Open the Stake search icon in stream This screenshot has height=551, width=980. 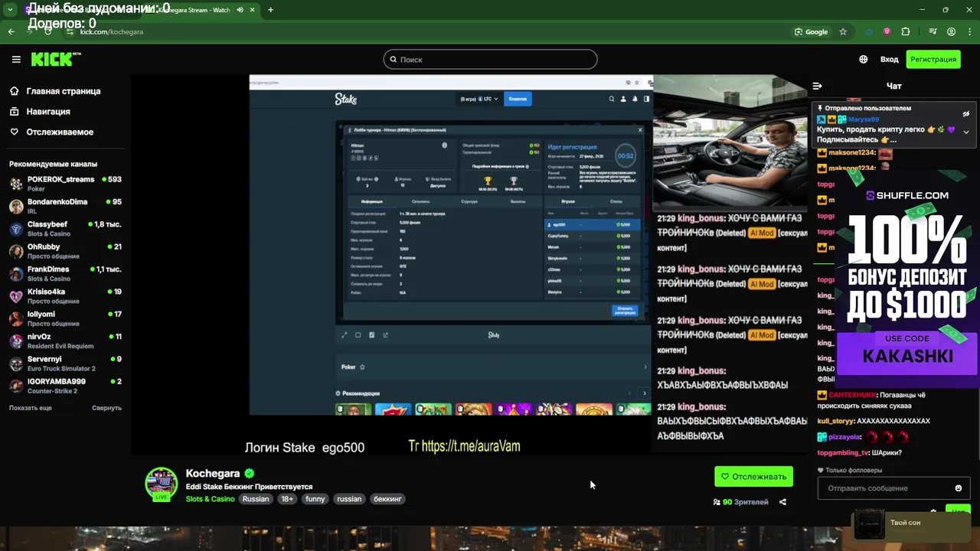pos(611,99)
